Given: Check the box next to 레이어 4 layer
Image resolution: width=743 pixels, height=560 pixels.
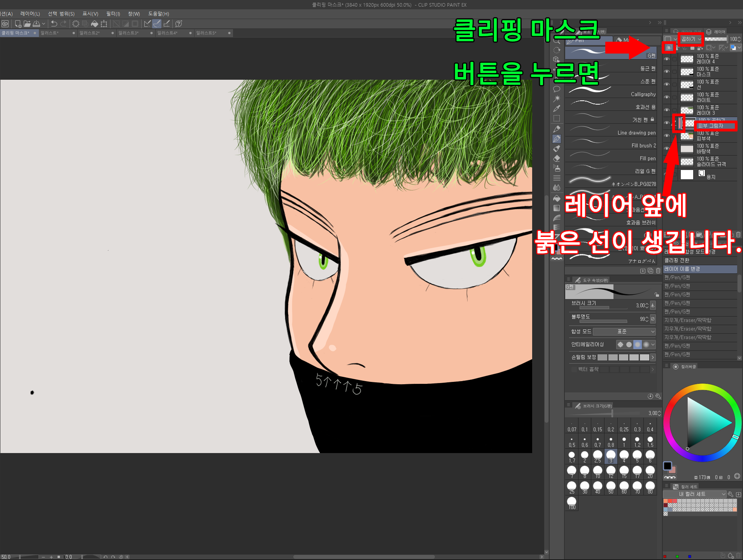Looking at the screenshot, I should (x=674, y=59).
